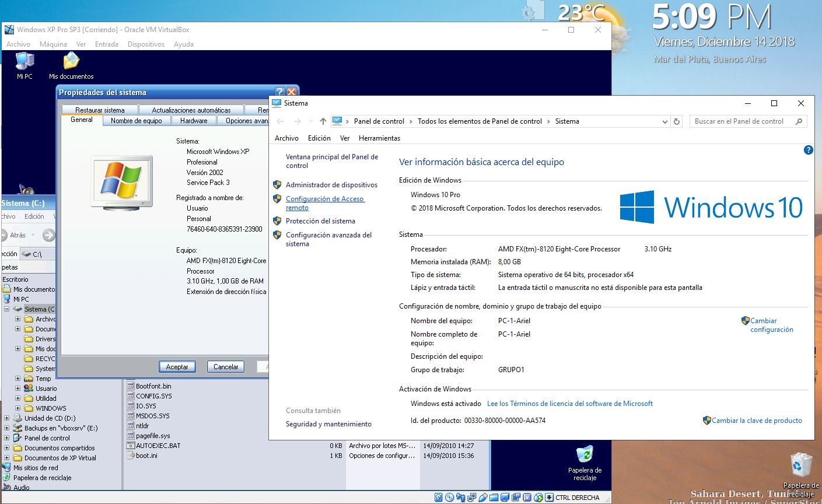822x504 pixels.
Task: Open the Máquina menu in VirtualBox
Action: (53, 44)
